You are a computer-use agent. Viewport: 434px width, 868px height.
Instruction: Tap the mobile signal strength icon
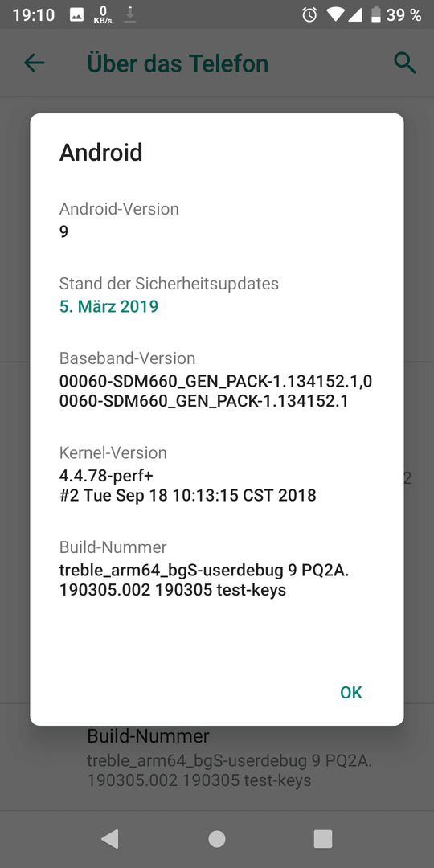[354, 14]
